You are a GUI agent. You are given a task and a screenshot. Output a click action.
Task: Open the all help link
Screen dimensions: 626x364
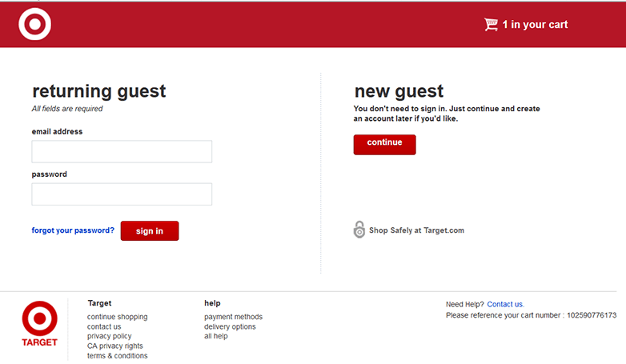pos(216,336)
